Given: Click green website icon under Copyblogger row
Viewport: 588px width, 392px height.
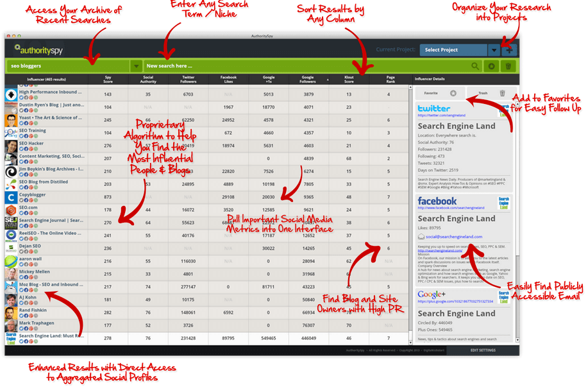Looking at the screenshot, I should (x=36, y=200).
